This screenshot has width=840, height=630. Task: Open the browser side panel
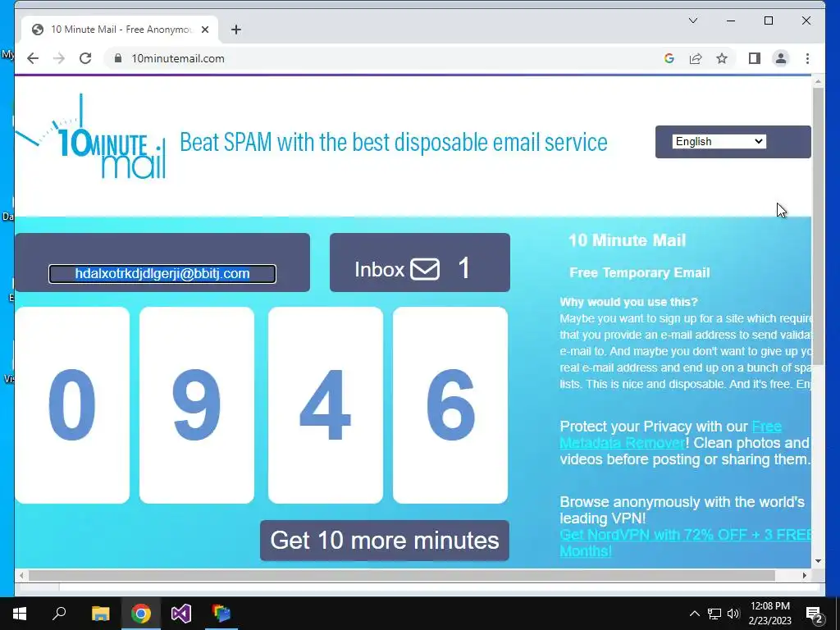[x=755, y=58]
